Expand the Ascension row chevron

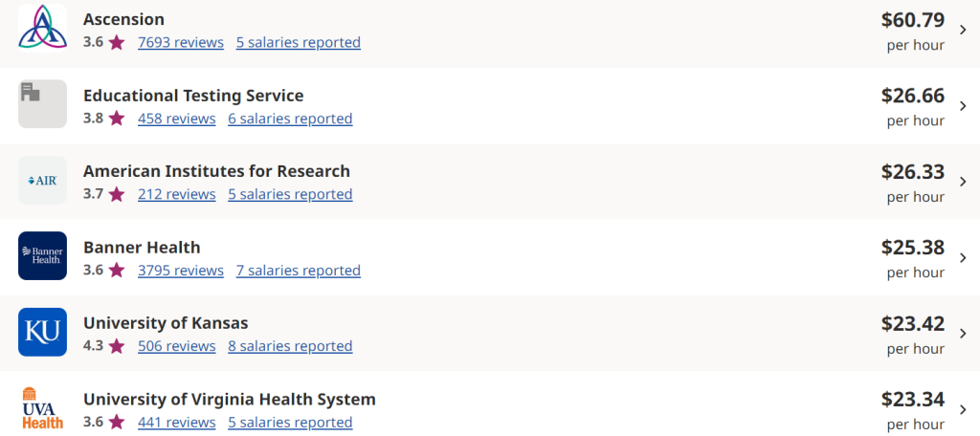point(963,30)
